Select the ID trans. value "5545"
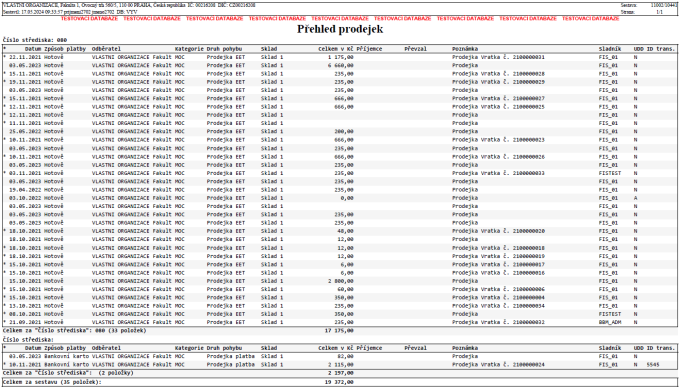 [x=653, y=364]
